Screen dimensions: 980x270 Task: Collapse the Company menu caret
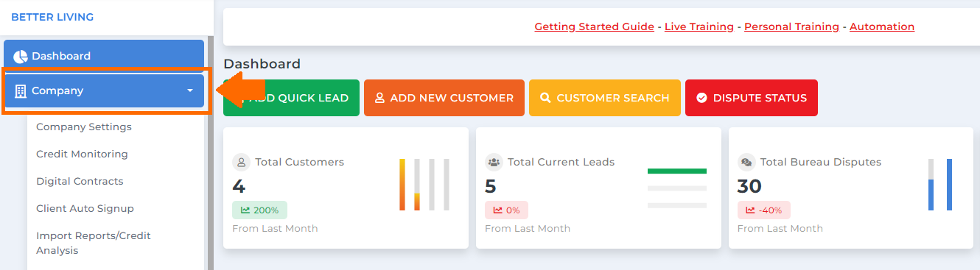coord(190,91)
